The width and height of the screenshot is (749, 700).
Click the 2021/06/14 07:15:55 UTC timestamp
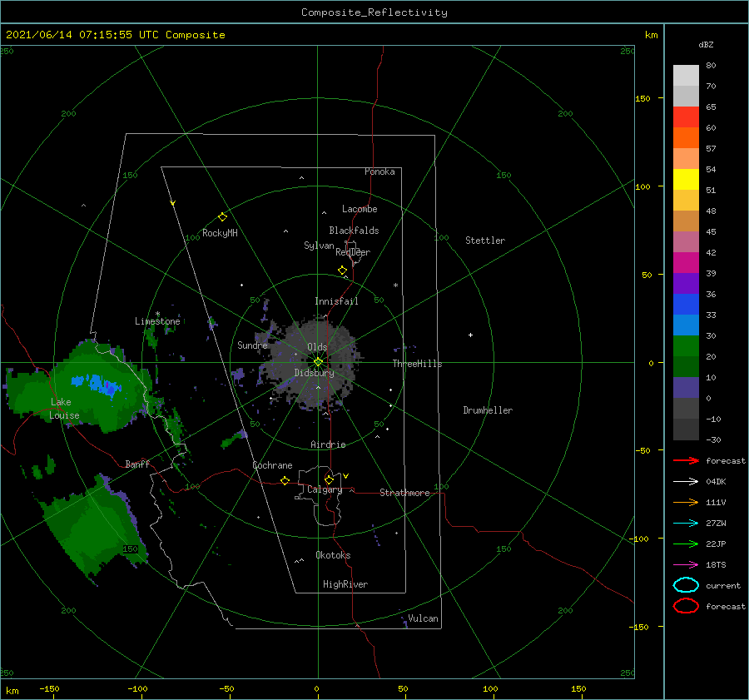coord(116,35)
